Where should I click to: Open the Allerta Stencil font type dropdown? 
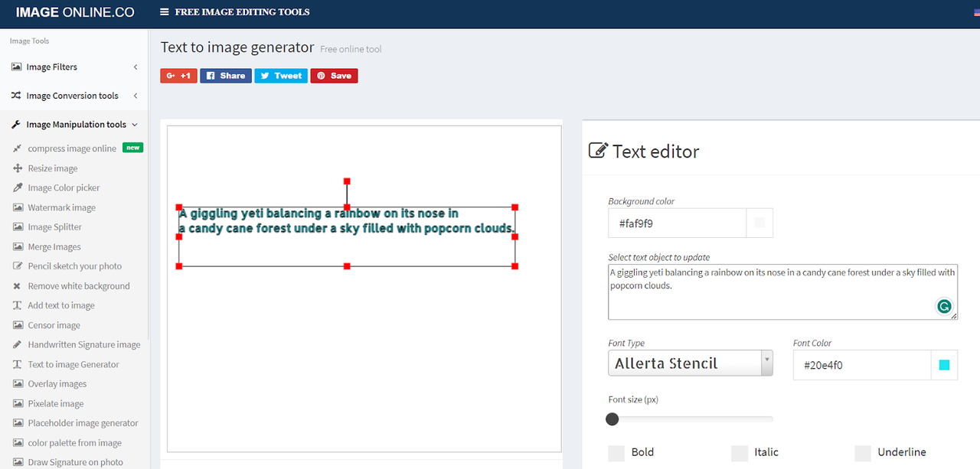tap(691, 363)
